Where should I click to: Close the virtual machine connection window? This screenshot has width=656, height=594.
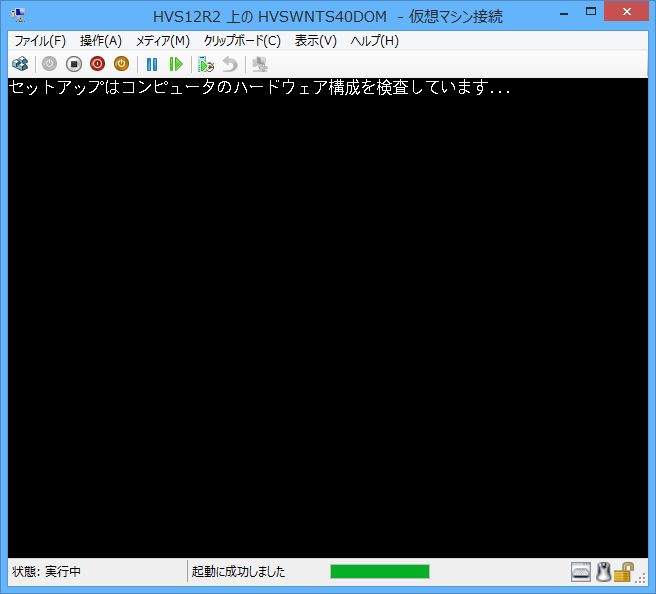click(626, 12)
